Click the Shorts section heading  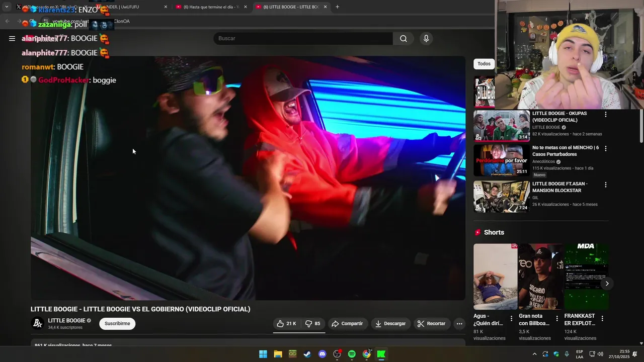point(494,232)
